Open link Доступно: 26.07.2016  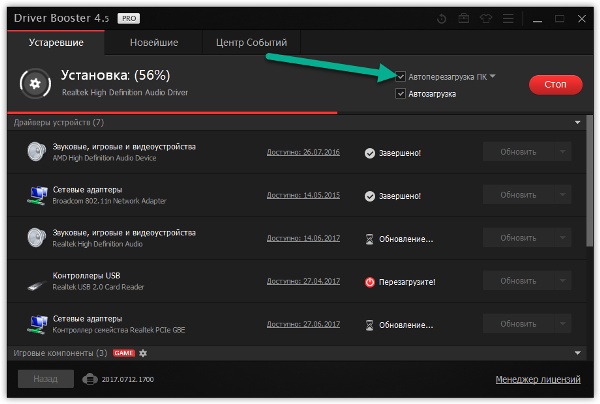[303, 152]
